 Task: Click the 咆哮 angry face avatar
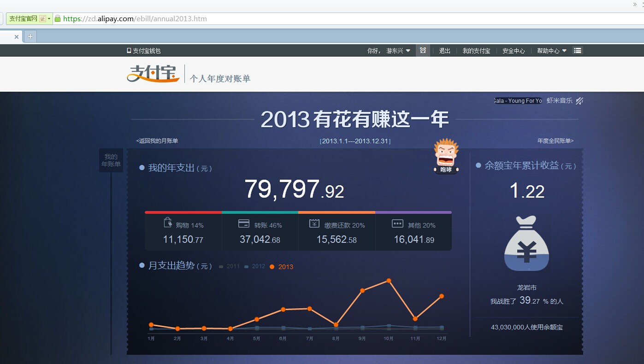(x=446, y=156)
